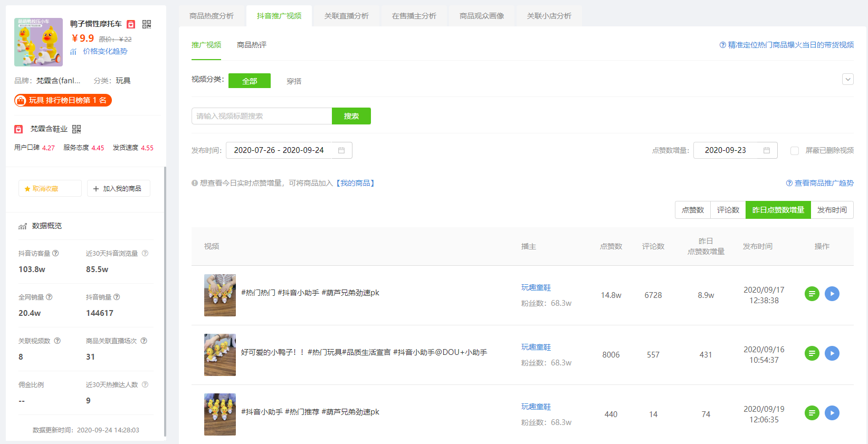868x444 pixels.
Task: Click calendar icon in 点赞数增量 date field
Action: pyautogui.click(x=767, y=150)
